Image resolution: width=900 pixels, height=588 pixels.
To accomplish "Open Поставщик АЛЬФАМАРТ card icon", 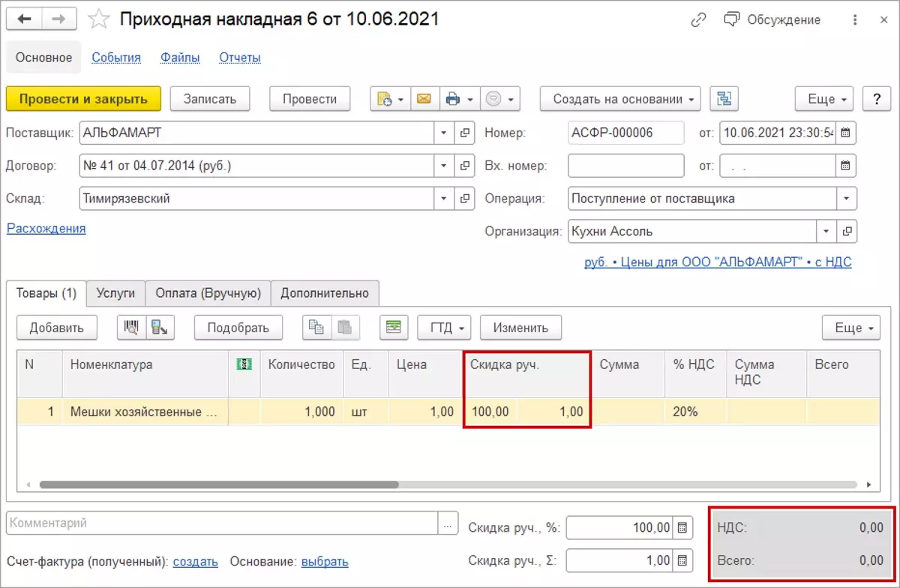I will 466,133.
